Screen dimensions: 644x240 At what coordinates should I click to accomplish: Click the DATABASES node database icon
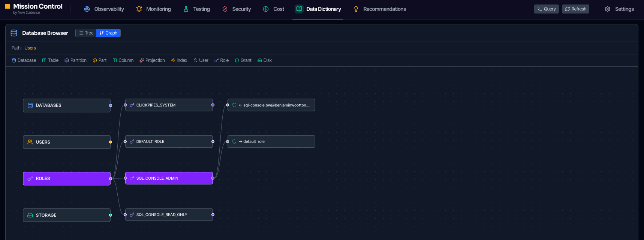pyautogui.click(x=30, y=105)
